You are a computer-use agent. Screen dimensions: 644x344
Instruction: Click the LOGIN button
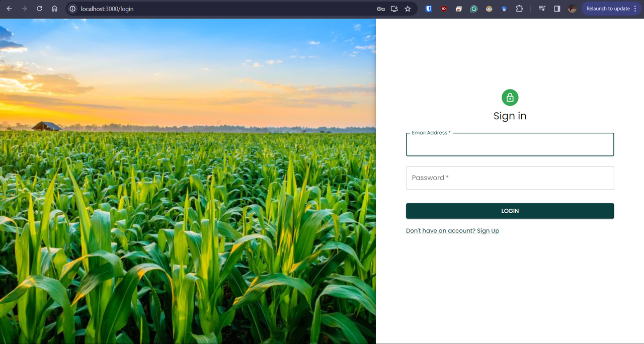[x=510, y=211]
